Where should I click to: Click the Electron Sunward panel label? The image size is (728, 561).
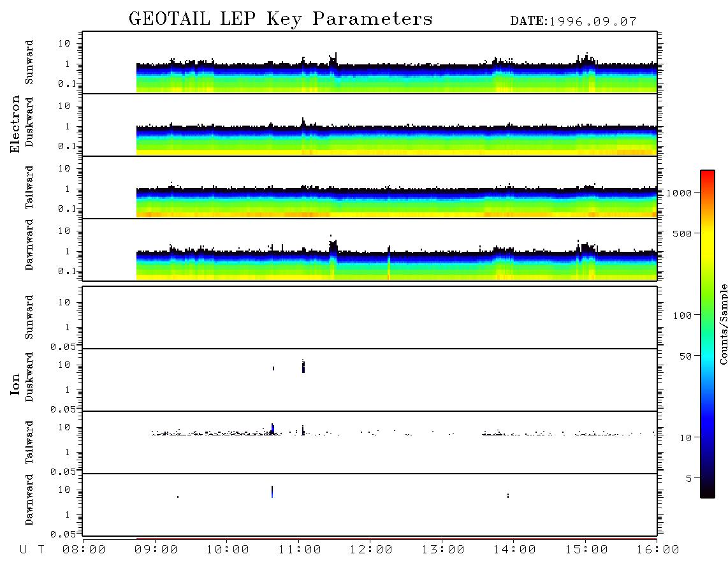click(x=29, y=62)
